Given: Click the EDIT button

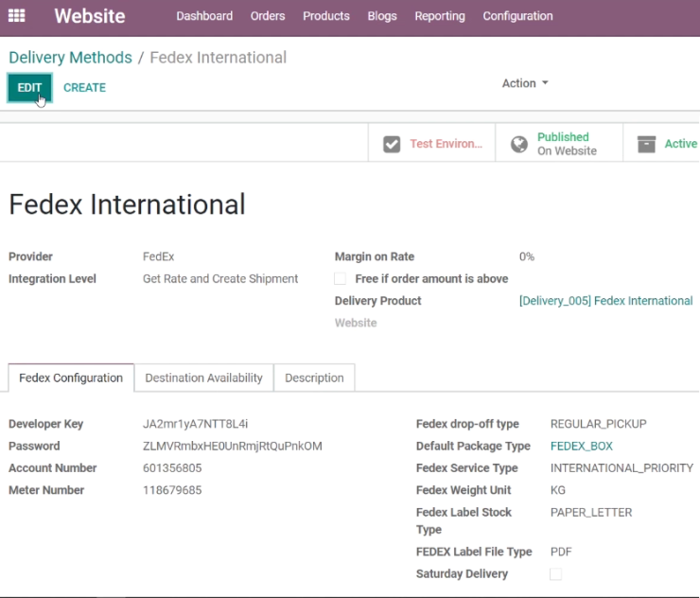Looking at the screenshot, I should point(29,88).
